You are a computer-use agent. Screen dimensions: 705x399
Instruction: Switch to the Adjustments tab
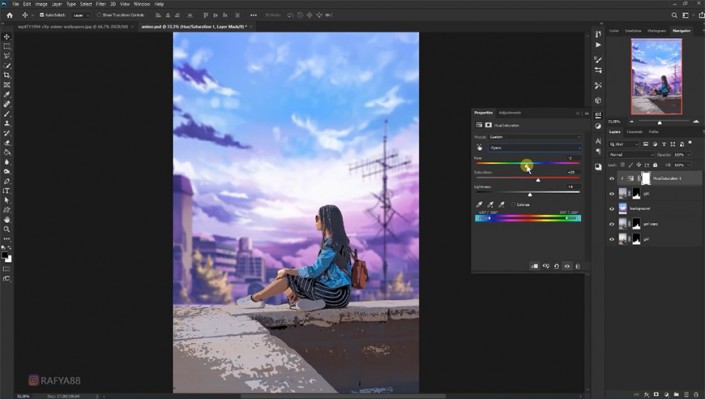510,112
